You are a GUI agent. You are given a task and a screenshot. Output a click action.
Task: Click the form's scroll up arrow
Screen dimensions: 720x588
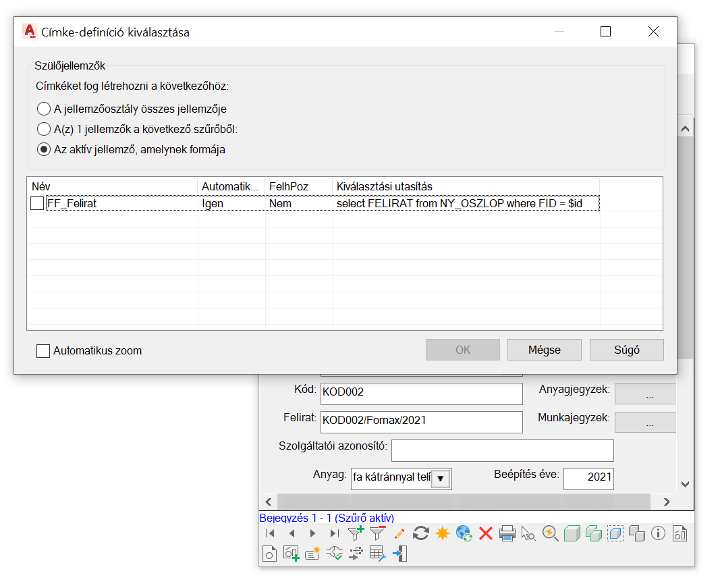tap(685, 129)
